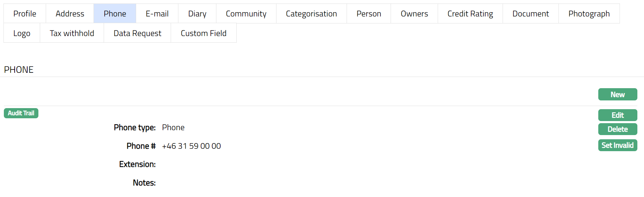This screenshot has height=197, width=644.
Task: Open the Categorisation tab
Action: [311, 14]
